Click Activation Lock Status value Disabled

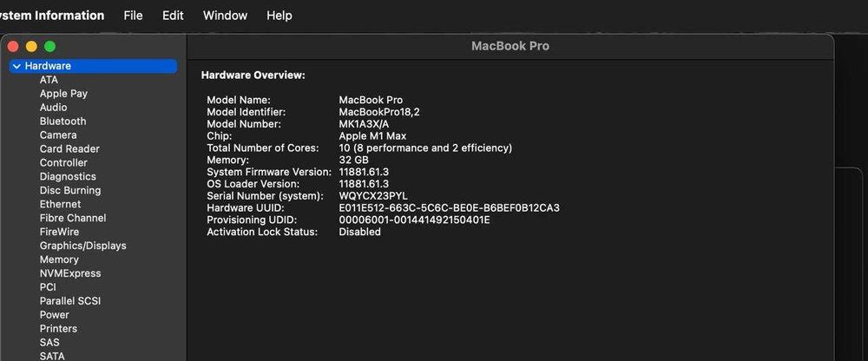coord(360,232)
